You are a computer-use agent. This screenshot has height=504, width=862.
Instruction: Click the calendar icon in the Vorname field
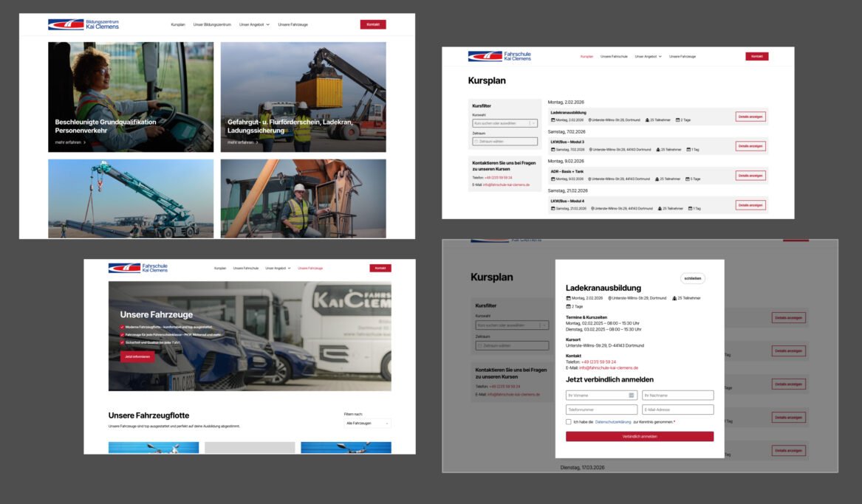tap(632, 396)
